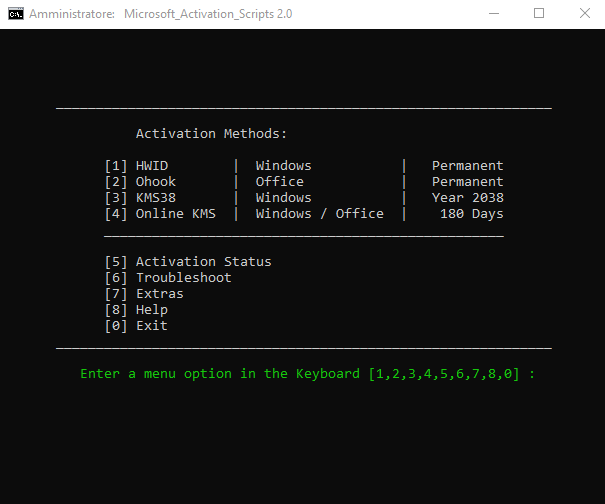
Task: Click the '[8] Help' line
Action: point(136,310)
